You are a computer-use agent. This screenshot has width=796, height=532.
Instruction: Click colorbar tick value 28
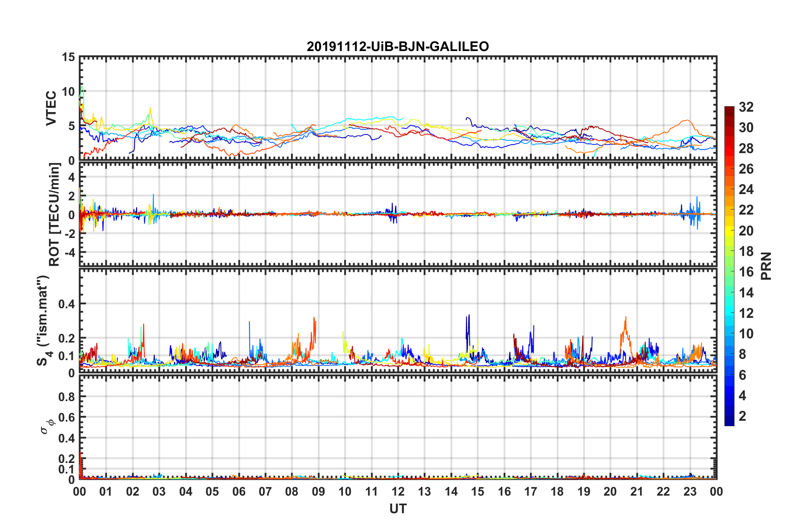pyautogui.click(x=746, y=148)
